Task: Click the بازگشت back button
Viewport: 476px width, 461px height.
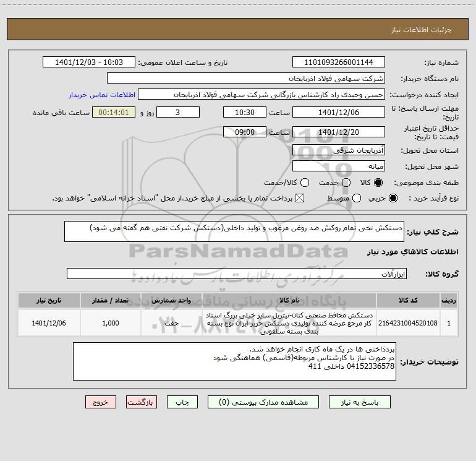Action: tap(142, 402)
